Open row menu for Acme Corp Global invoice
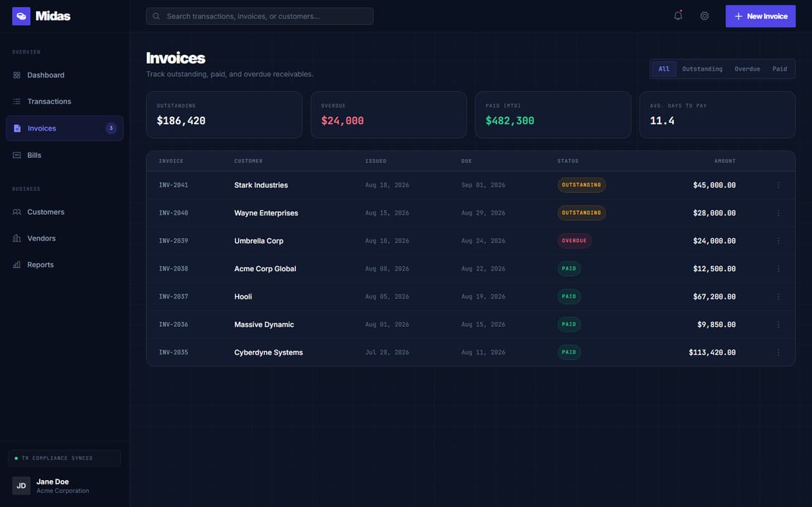Screen dimensions: 812x507 point(778,269)
